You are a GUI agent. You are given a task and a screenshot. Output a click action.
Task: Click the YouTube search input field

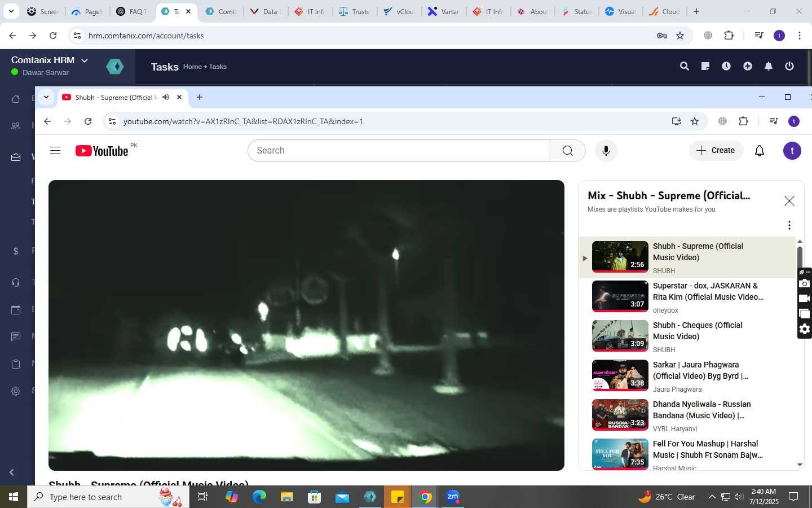tap(399, 151)
